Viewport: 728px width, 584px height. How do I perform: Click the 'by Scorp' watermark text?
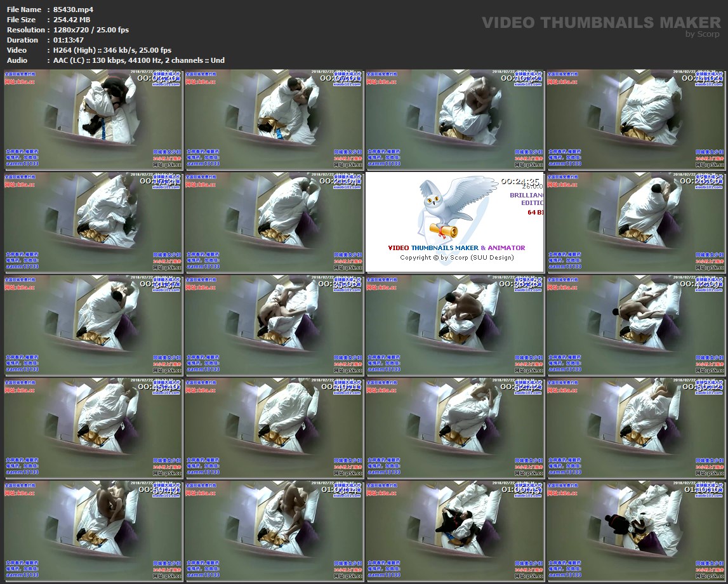703,34
